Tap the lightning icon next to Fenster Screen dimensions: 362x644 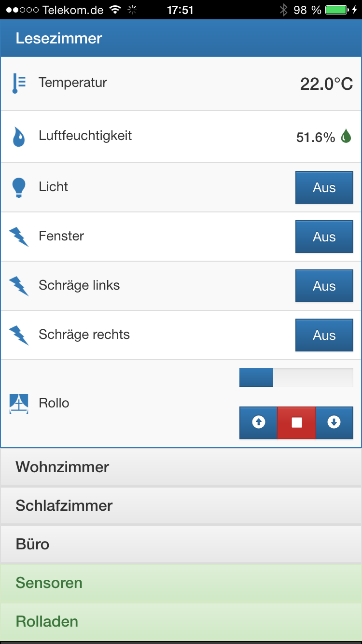click(19, 237)
